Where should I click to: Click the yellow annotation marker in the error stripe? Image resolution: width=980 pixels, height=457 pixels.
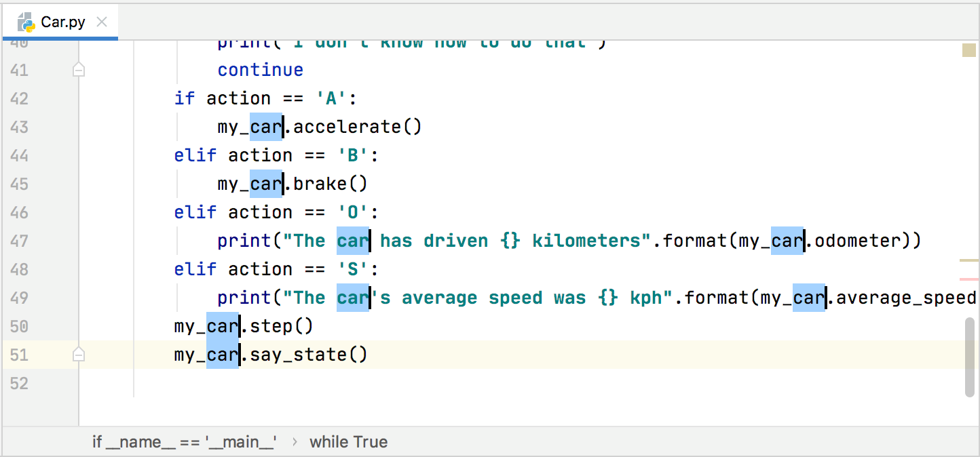click(970, 51)
